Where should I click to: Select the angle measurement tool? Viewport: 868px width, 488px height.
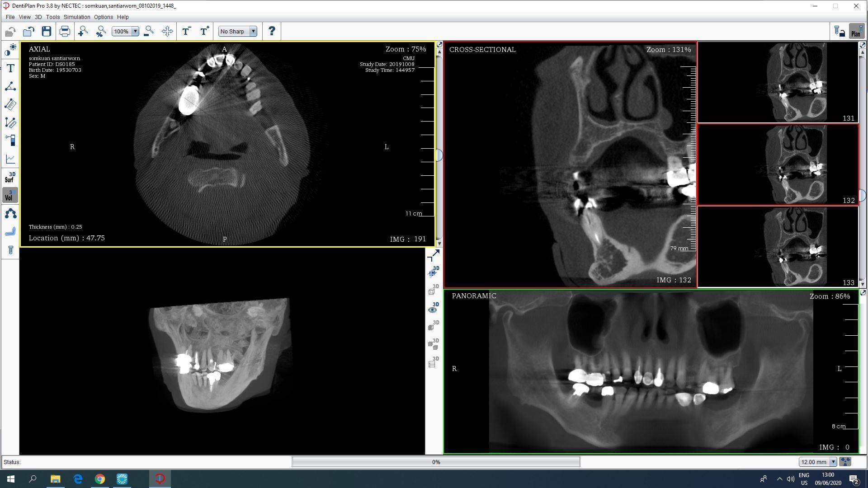click(10, 86)
